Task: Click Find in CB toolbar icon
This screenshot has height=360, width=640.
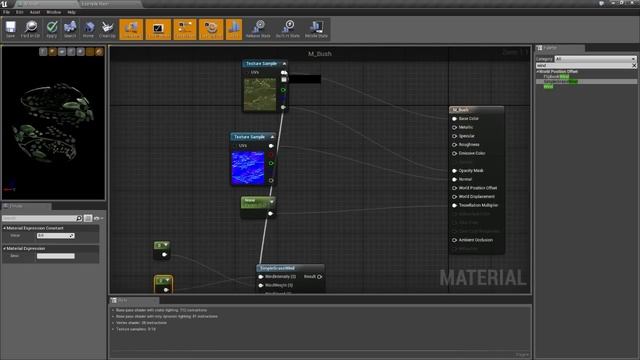Action: pyautogui.click(x=31, y=29)
